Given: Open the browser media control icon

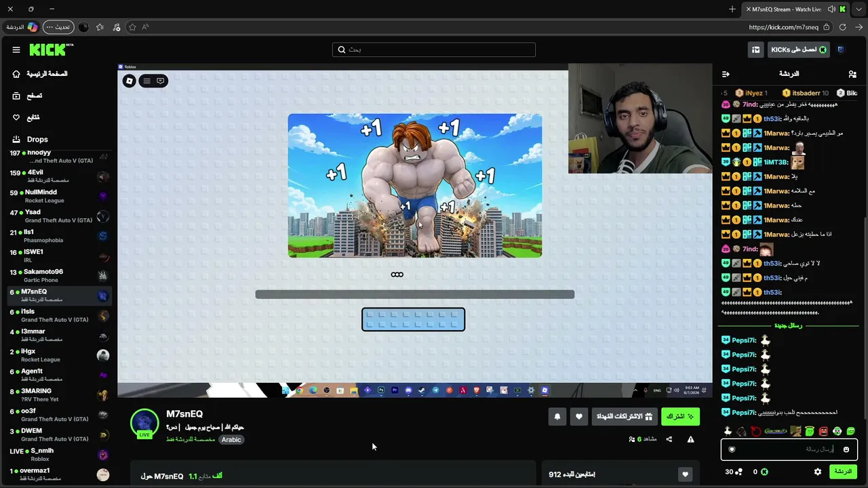Looking at the screenshot, I should coord(117,27).
